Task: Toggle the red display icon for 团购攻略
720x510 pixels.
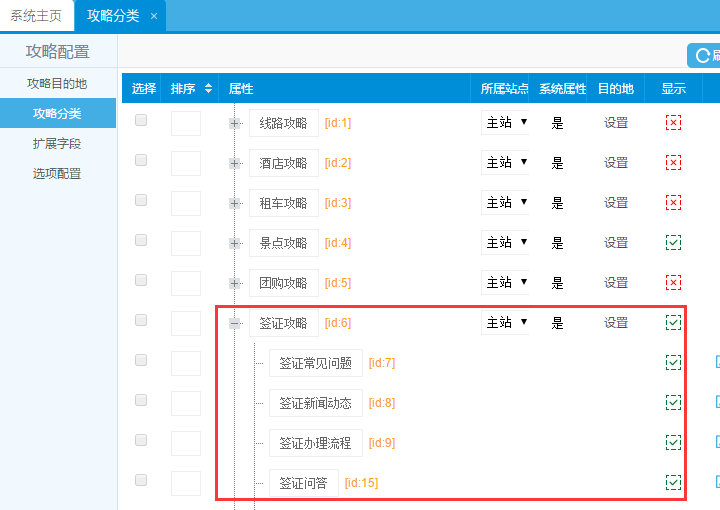Action: tap(673, 283)
